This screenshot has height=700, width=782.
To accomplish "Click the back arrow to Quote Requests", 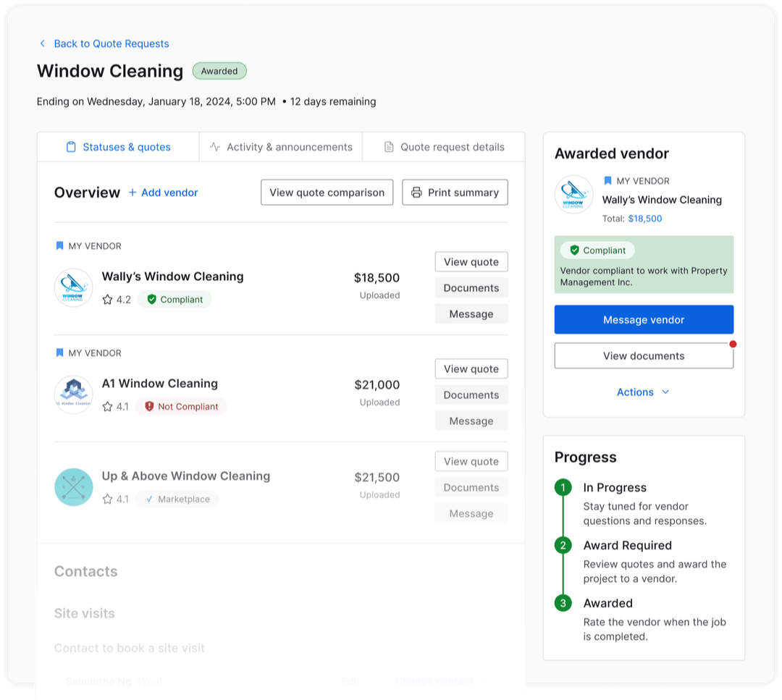I will point(43,43).
